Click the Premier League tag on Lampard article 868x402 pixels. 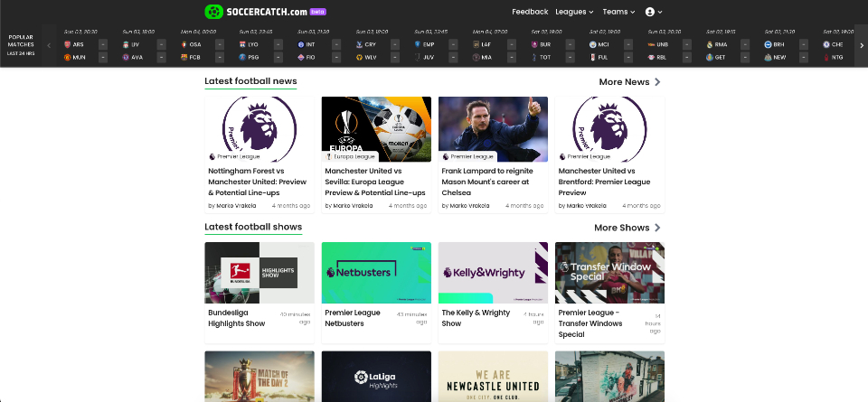coord(467,156)
